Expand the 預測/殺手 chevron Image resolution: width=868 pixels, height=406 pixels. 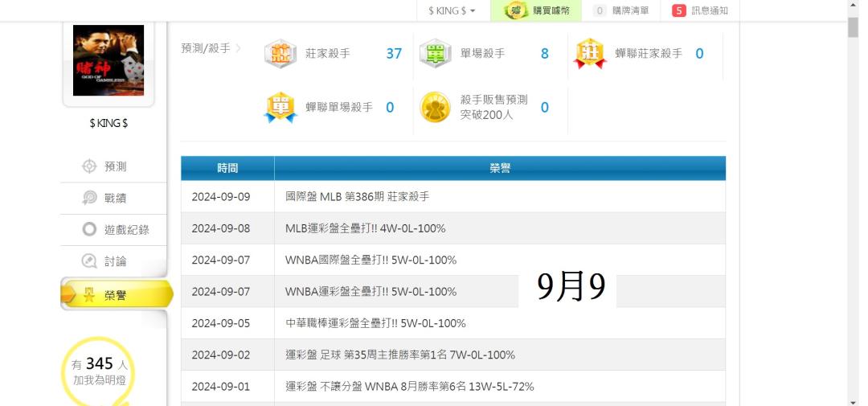[x=239, y=48]
